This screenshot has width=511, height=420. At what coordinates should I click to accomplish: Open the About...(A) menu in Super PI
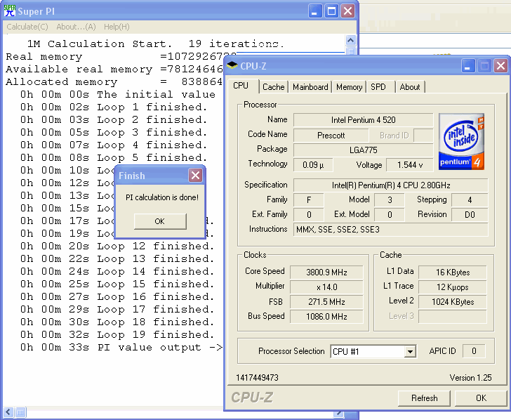click(x=76, y=27)
